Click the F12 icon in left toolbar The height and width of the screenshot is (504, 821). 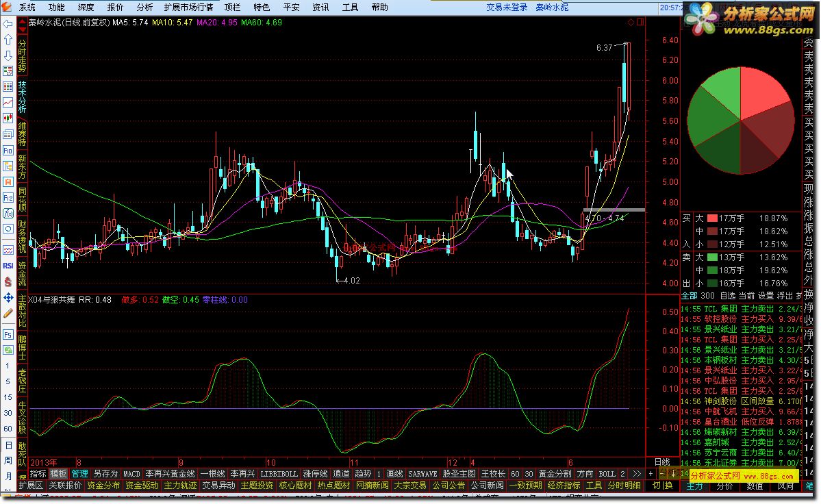pyautogui.click(x=8, y=197)
